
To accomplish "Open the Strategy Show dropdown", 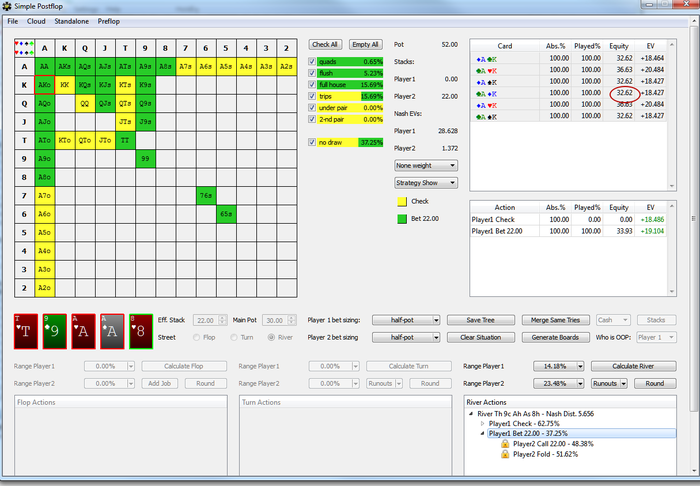I will [427, 183].
